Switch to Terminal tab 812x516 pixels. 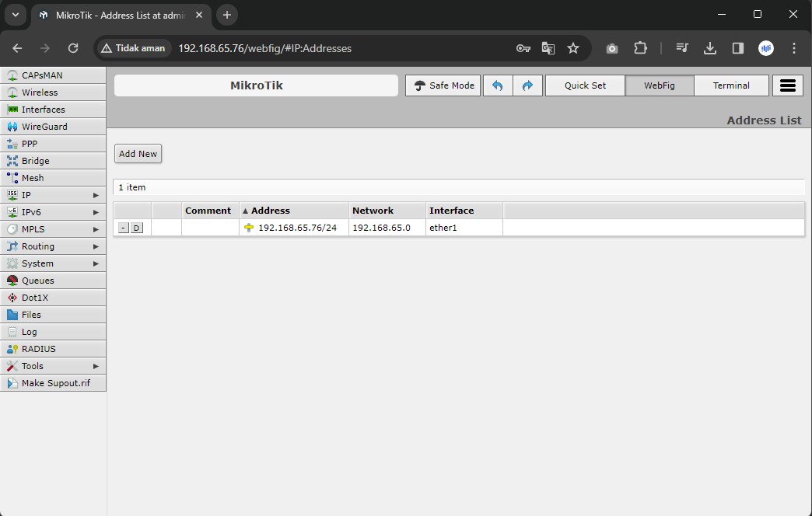(x=731, y=85)
